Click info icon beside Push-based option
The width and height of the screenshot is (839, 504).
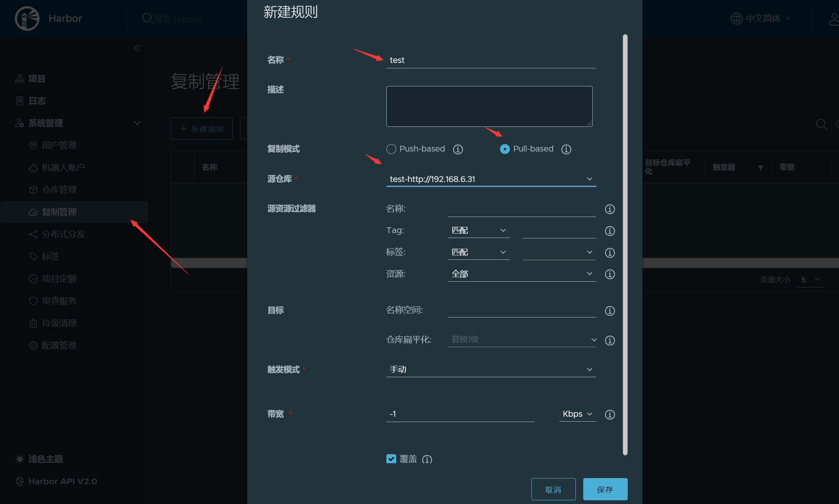[458, 149]
